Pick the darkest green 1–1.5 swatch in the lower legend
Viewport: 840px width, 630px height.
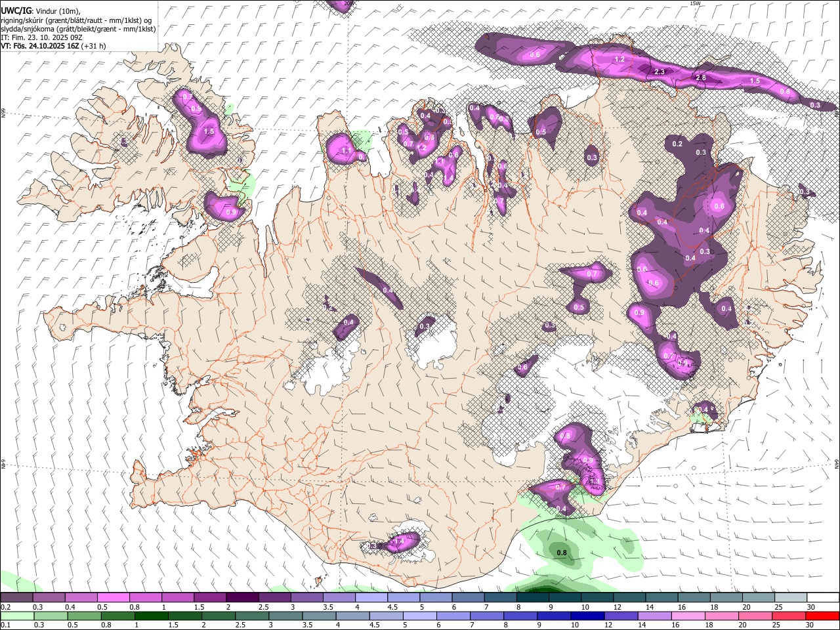(152, 616)
